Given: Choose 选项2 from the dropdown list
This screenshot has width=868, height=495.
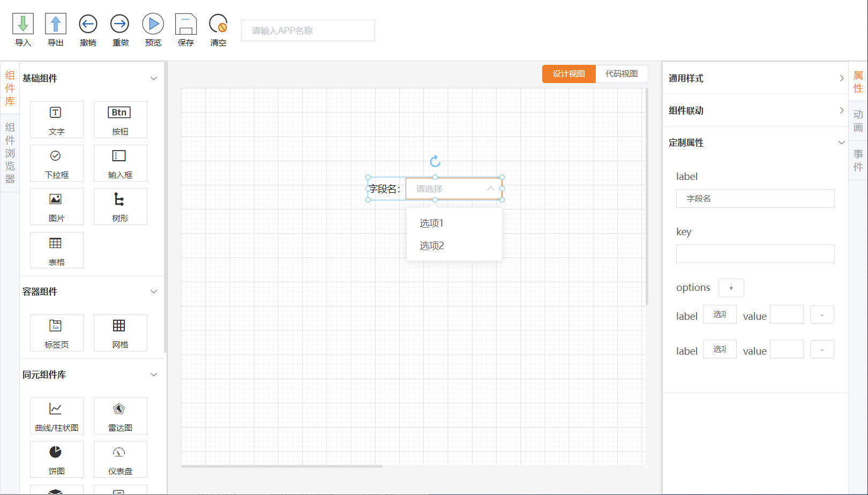Looking at the screenshot, I should pyautogui.click(x=454, y=245).
